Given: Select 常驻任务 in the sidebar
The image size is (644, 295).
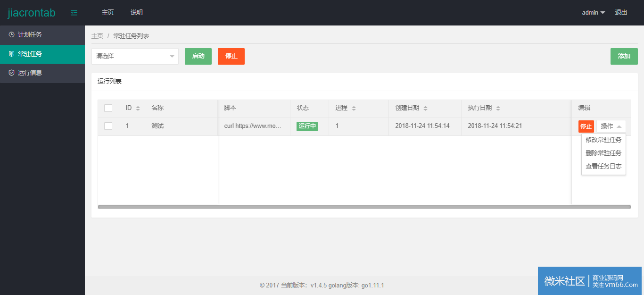Looking at the screenshot, I should (x=42, y=54).
